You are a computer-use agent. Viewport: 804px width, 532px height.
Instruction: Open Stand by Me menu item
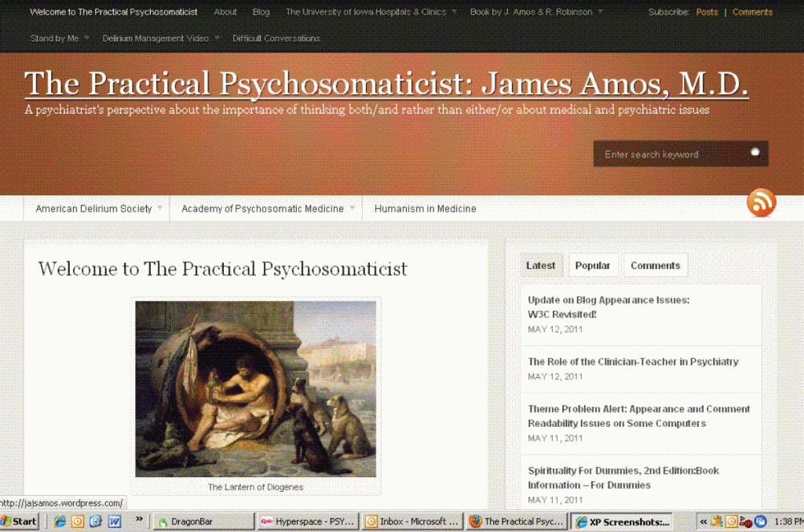tap(54, 38)
